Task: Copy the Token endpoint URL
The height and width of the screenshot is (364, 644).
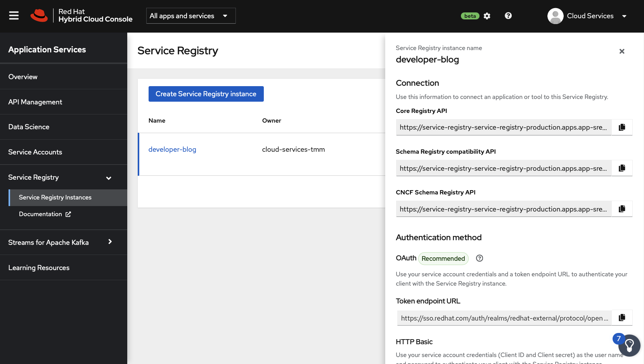Action: (x=622, y=317)
